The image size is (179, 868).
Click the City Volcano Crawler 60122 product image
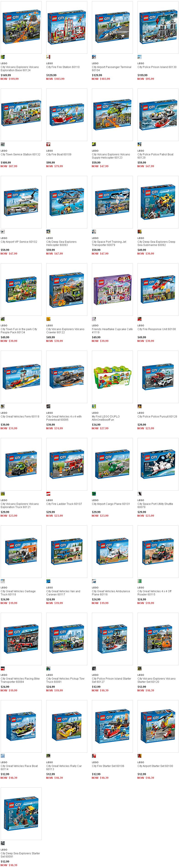67,289
